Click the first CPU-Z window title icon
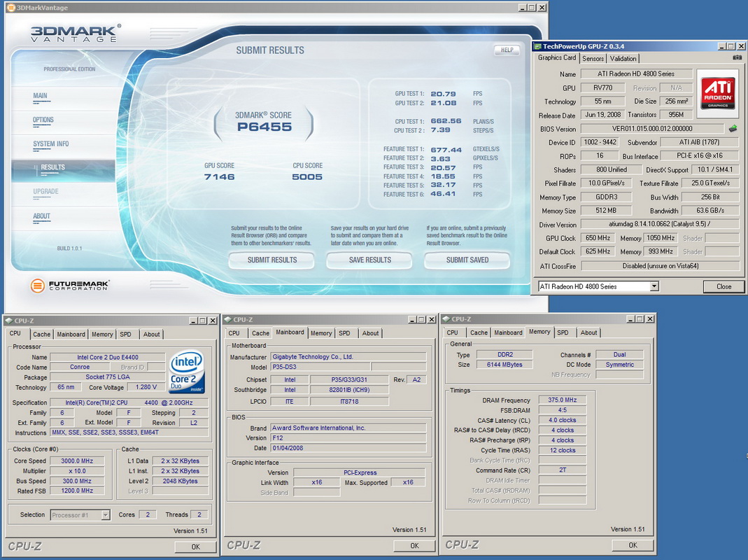748x560 pixels. tap(8, 321)
